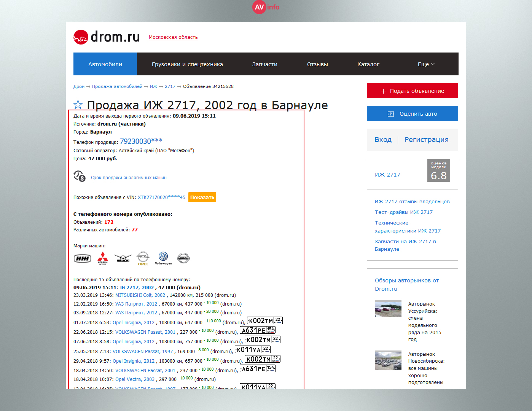The height and width of the screenshot is (411, 532).
Task: Open Тест-драйвы ИЖ 2717 link
Action: tap(404, 212)
